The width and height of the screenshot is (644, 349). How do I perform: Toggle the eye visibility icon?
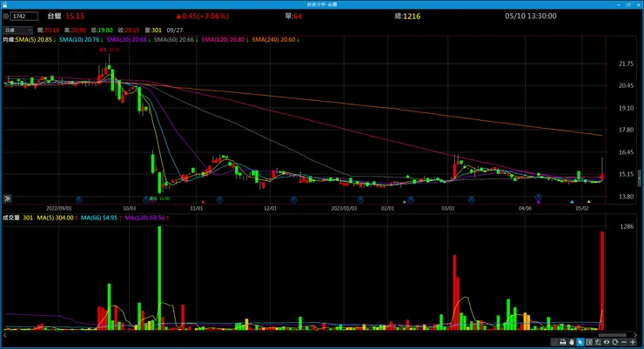607,342
